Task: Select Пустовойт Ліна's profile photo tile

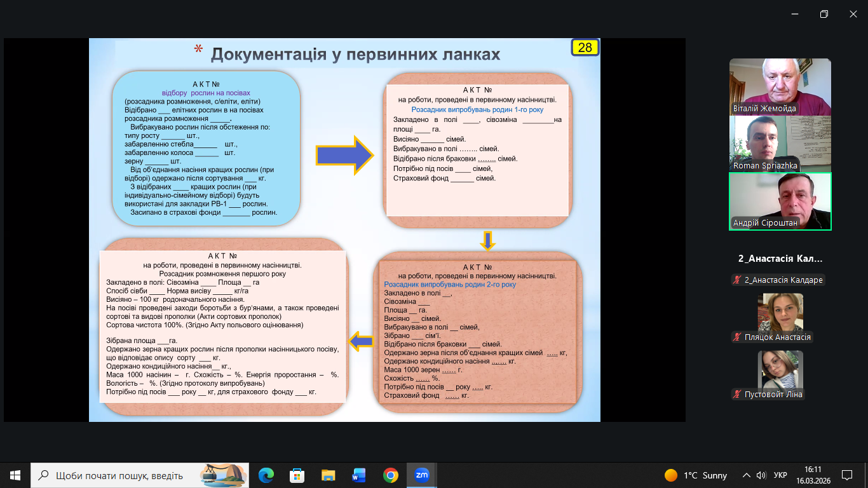Action: pos(780,369)
